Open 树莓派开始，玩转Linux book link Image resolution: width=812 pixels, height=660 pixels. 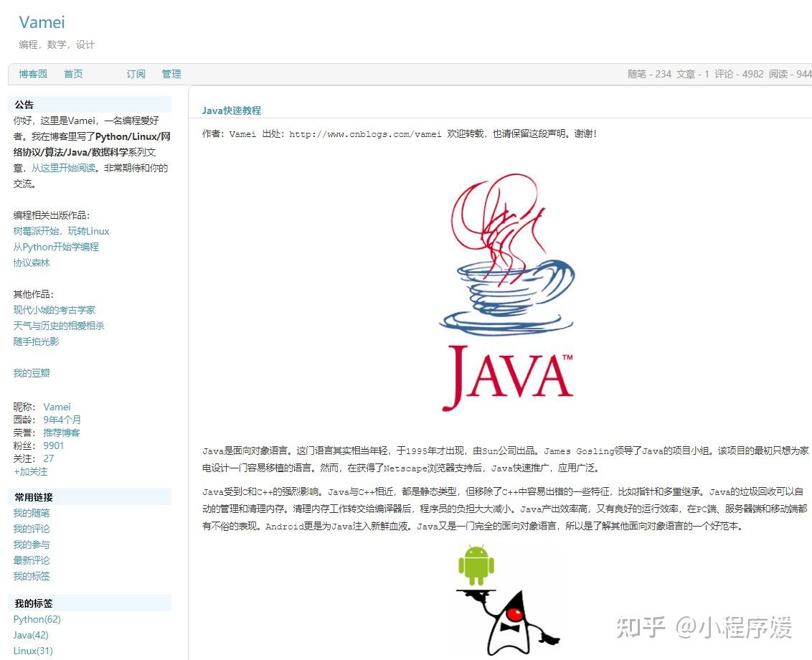coord(61,231)
